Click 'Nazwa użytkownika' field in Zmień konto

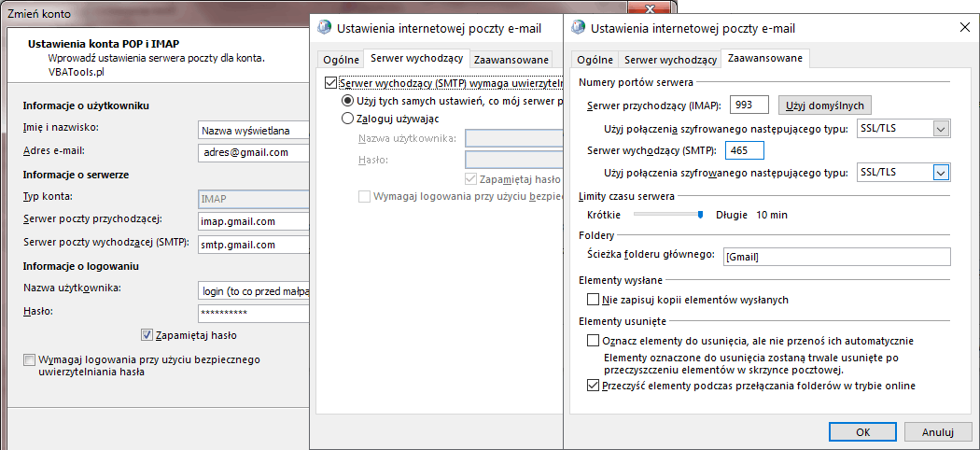click(x=254, y=290)
